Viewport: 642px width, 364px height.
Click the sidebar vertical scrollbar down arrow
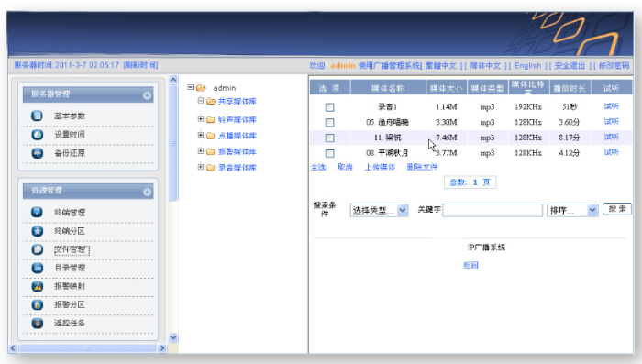(173, 337)
